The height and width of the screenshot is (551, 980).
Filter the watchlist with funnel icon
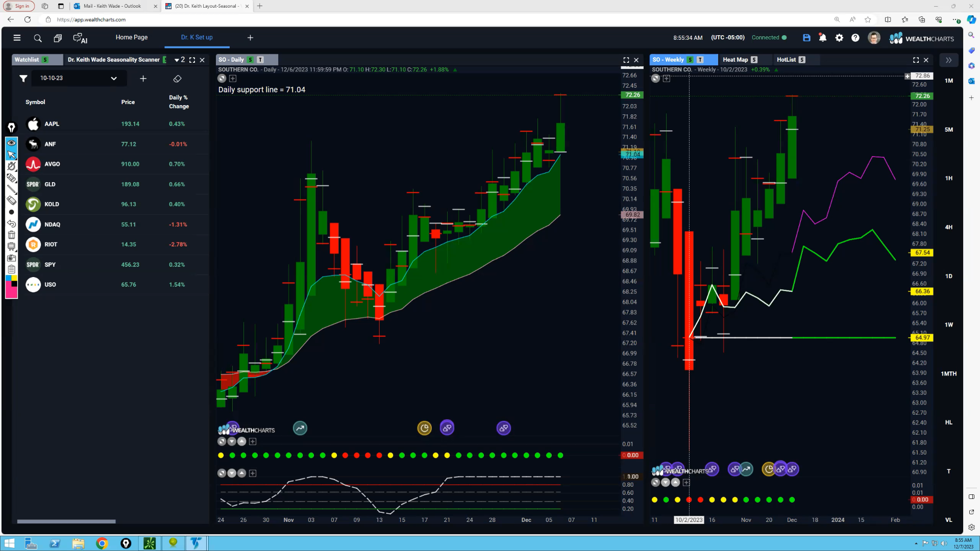pyautogui.click(x=23, y=78)
